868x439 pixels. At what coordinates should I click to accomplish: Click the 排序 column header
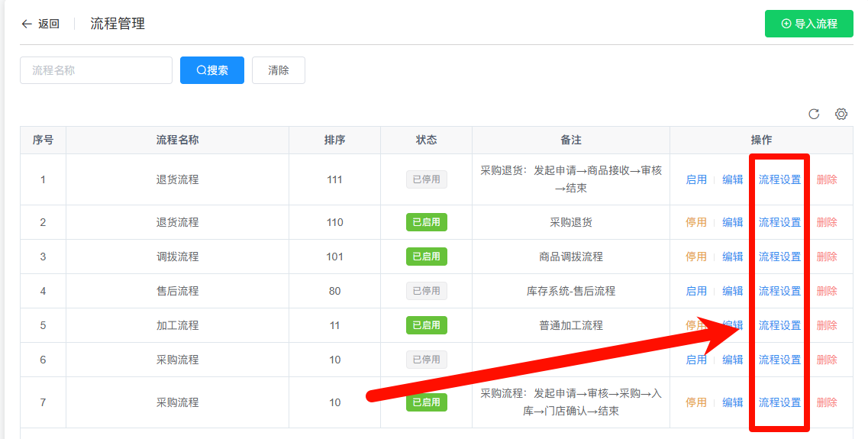click(334, 140)
